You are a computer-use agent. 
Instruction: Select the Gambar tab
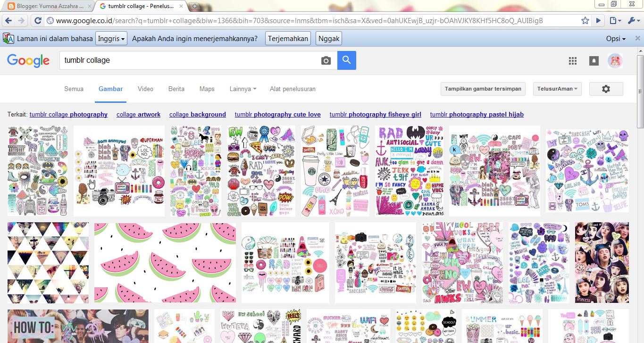110,89
